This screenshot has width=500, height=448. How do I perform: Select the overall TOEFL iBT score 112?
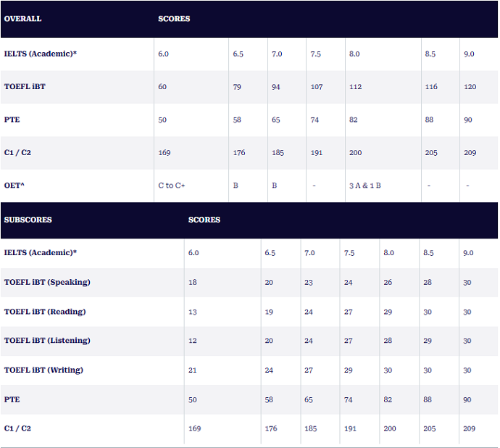pyautogui.click(x=355, y=87)
